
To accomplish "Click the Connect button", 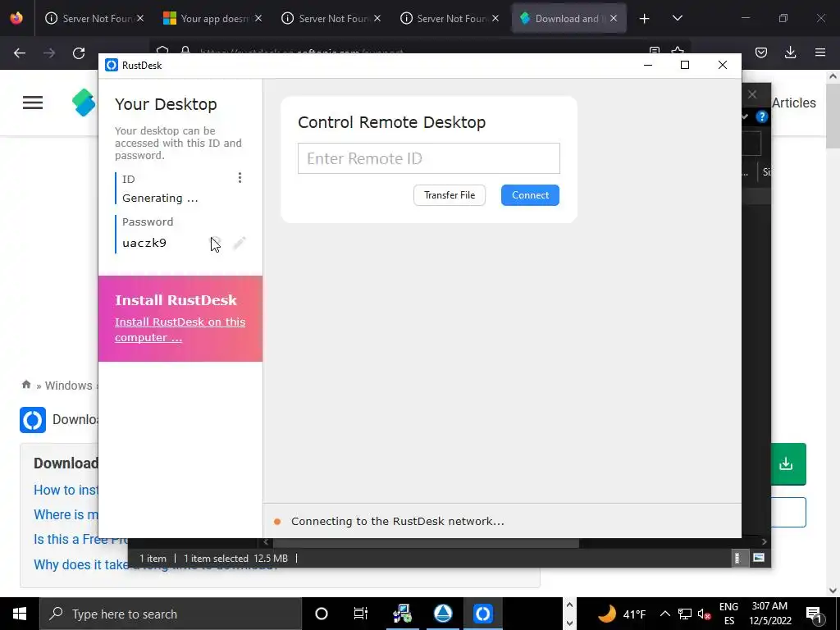I will (x=530, y=195).
